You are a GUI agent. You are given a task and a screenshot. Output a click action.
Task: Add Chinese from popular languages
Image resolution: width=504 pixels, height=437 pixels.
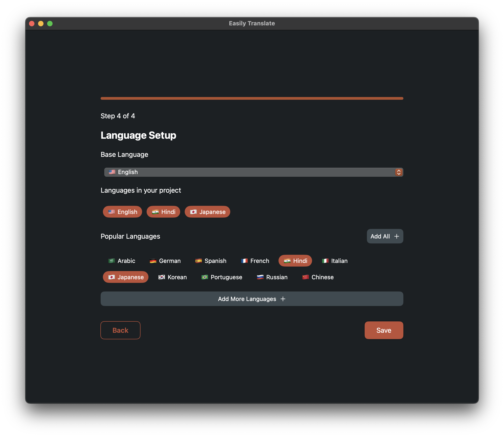click(x=318, y=277)
